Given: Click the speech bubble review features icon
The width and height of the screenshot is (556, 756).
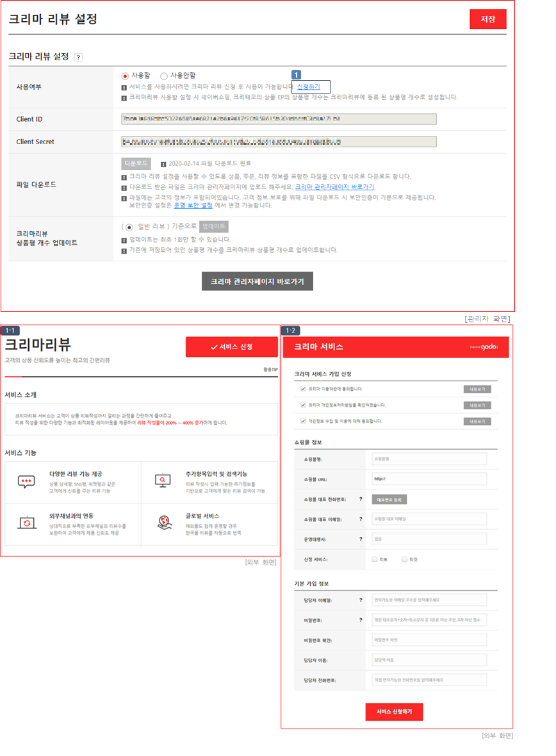Looking at the screenshot, I should [x=26, y=481].
